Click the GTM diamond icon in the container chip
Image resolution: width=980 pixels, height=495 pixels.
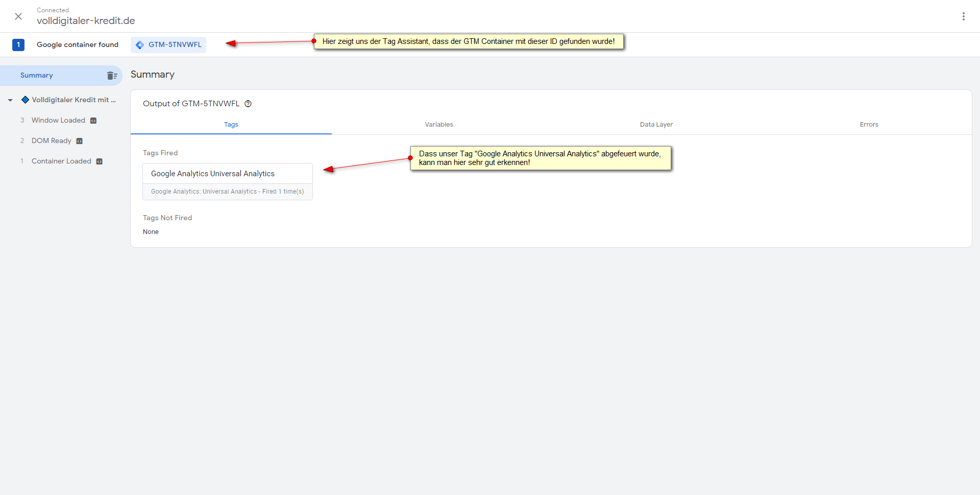tap(140, 45)
